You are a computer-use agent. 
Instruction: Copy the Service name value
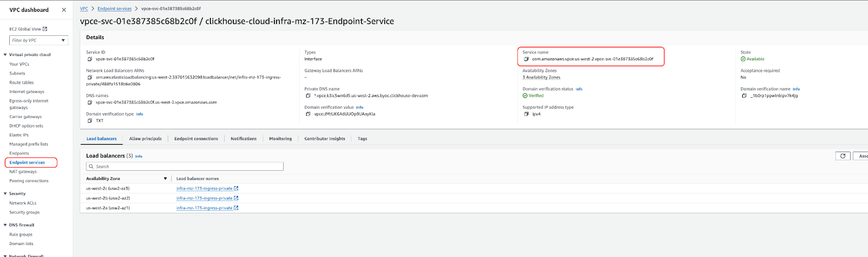pyautogui.click(x=526, y=59)
